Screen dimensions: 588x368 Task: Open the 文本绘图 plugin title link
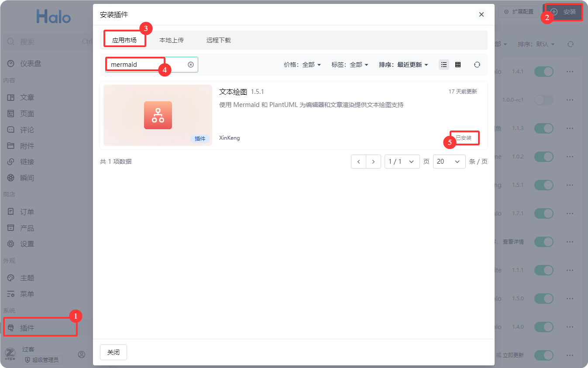233,92
